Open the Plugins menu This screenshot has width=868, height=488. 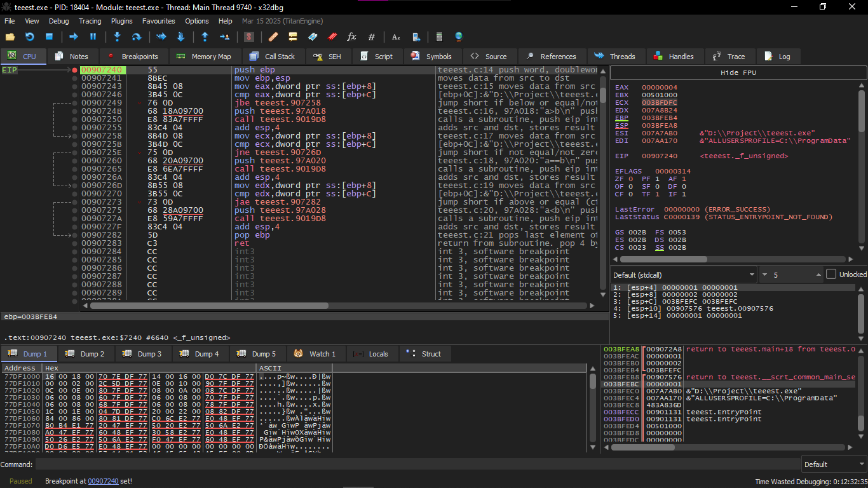(x=121, y=21)
